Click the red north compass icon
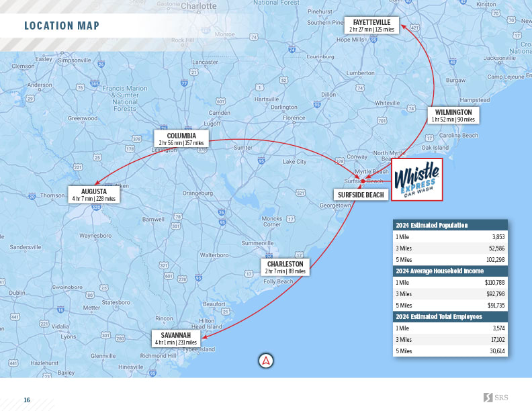The height and width of the screenshot is (411, 532). click(x=266, y=361)
